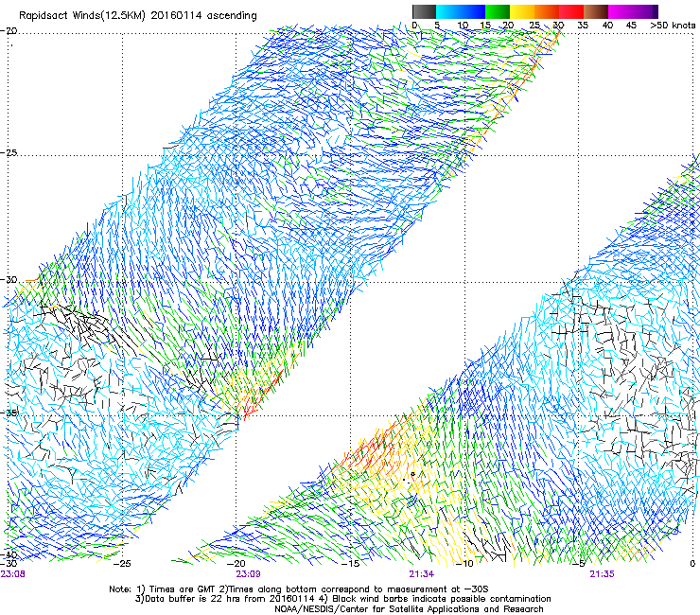Click the purple time stamp '23:09'
Viewport: 700px width, 615px height.
point(248,574)
